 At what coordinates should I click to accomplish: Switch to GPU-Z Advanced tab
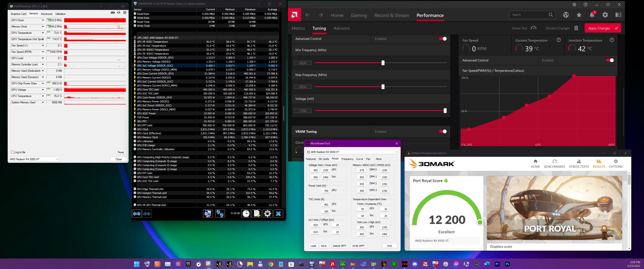pyautogui.click(x=46, y=14)
